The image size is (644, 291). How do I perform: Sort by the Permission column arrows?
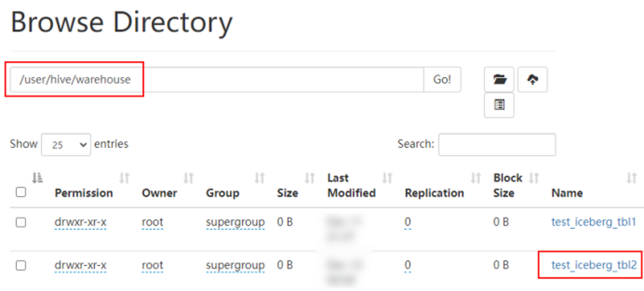pos(125,178)
